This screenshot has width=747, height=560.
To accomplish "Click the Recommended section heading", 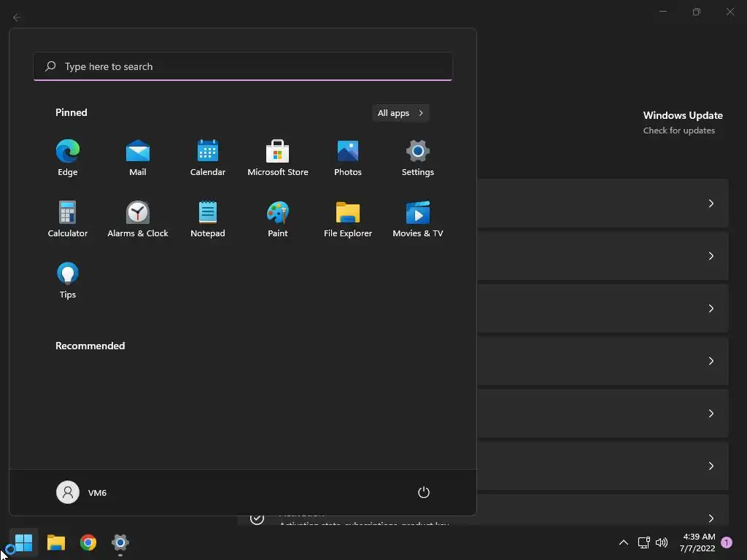I will point(90,346).
